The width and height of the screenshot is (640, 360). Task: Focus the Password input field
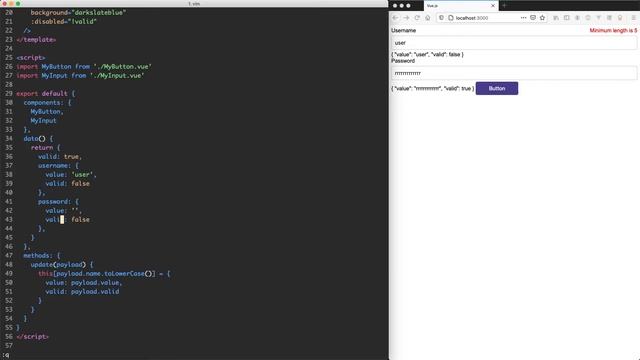tap(514, 73)
